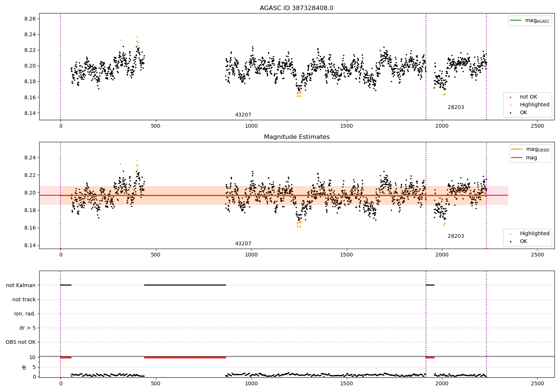Screen dimensions: 560x392
Task: Click the 43207 label in top plot
Action: (243, 115)
